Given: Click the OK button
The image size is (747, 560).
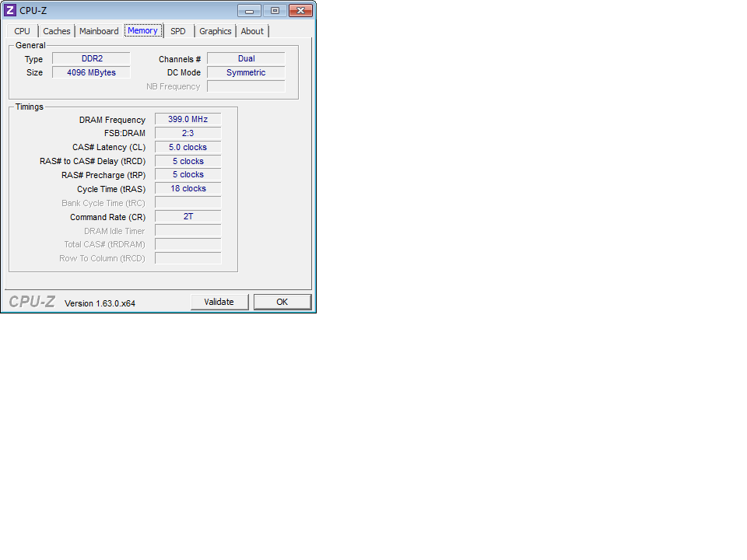Looking at the screenshot, I should tap(282, 302).
